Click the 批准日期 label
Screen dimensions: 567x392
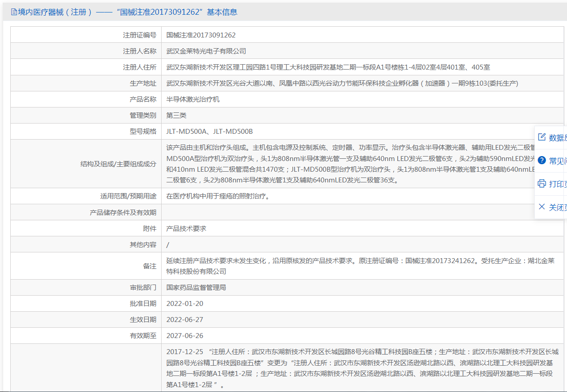pyautogui.click(x=143, y=303)
